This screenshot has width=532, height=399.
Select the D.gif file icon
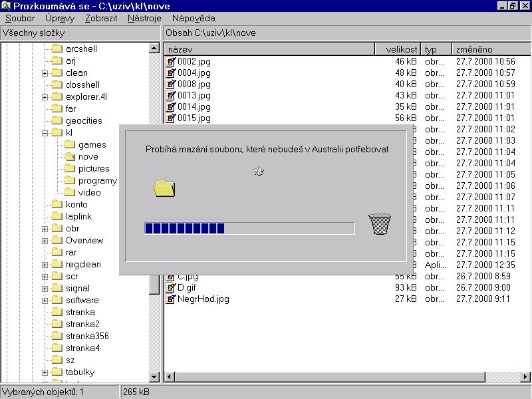pos(171,287)
